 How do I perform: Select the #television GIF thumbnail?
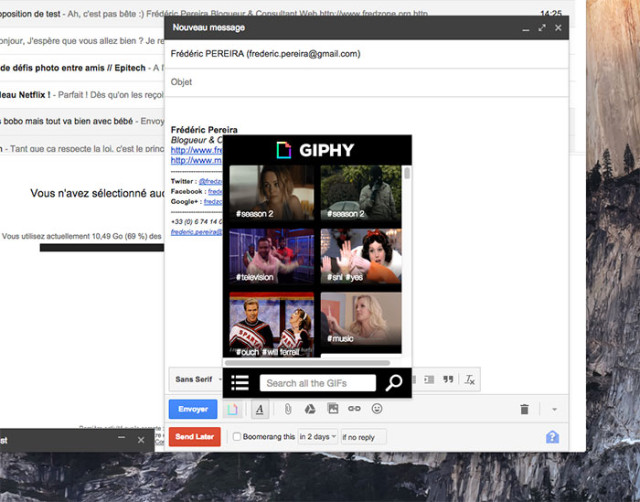click(272, 256)
